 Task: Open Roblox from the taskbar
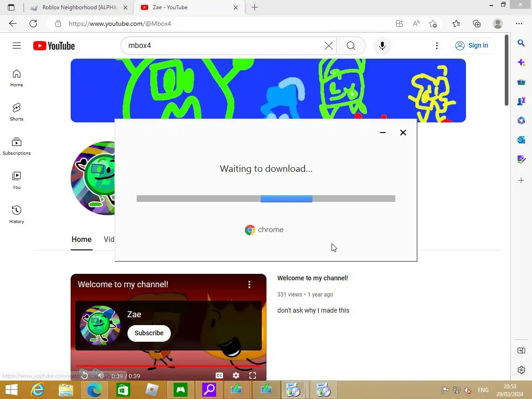coord(152,390)
